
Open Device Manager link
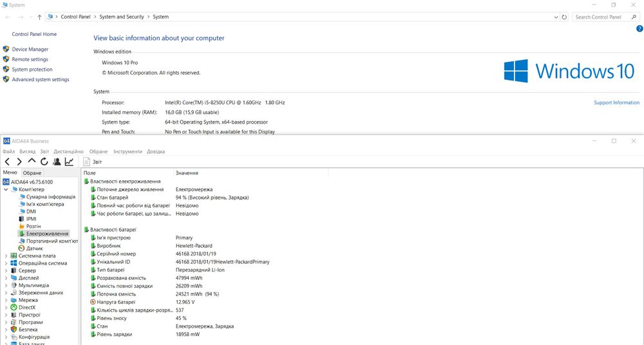tap(30, 50)
